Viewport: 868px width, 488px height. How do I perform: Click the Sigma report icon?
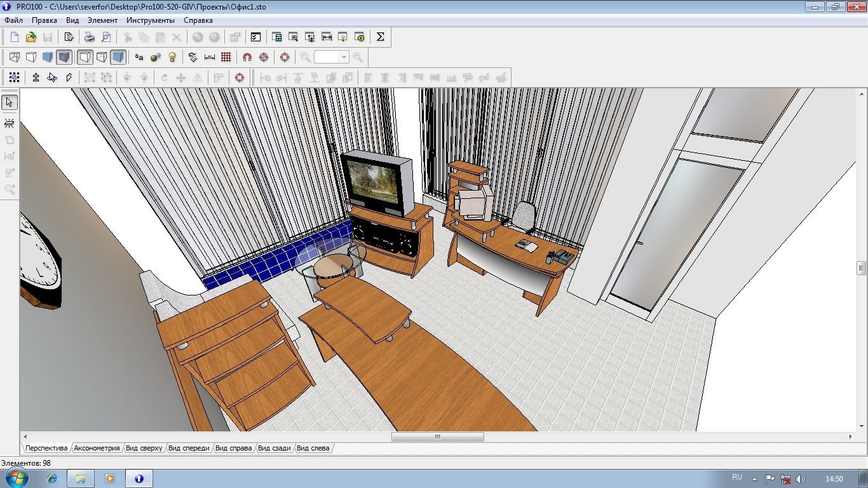[x=380, y=37]
